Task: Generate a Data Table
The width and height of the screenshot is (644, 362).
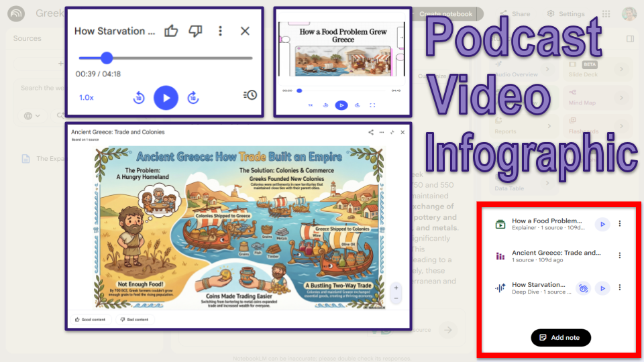Action: click(x=524, y=183)
